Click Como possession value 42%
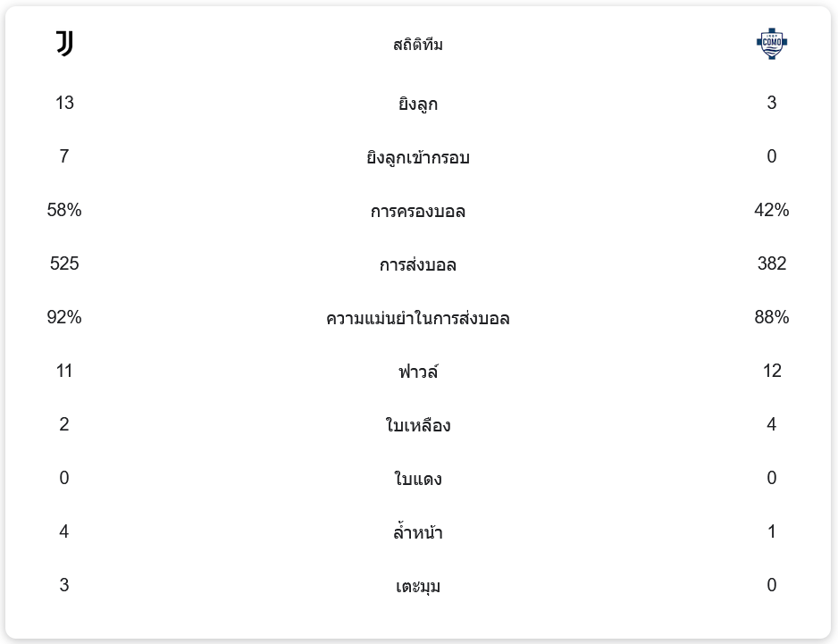 (x=772, y=210)
